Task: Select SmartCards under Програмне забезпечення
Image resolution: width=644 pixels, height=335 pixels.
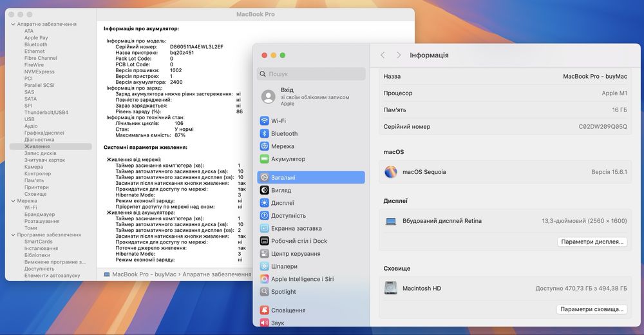Action: (x=38, y=242)
